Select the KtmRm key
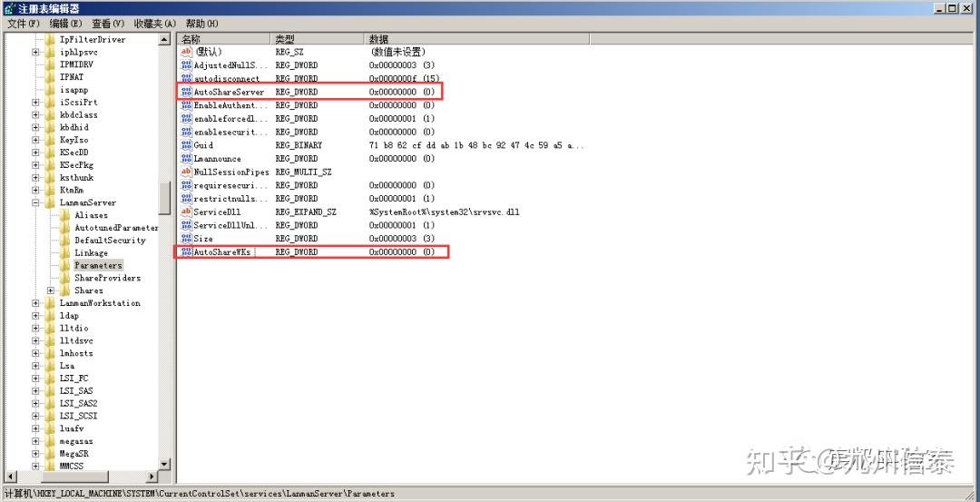 point(72,190)
